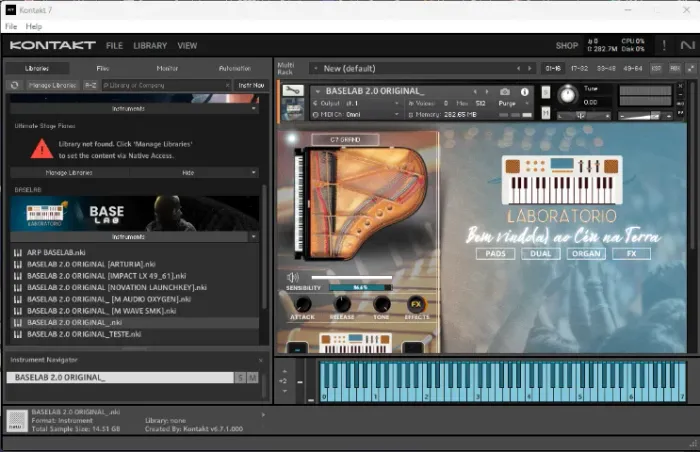
Task: Click Manage Libraries under library warning
Action: 69,172
